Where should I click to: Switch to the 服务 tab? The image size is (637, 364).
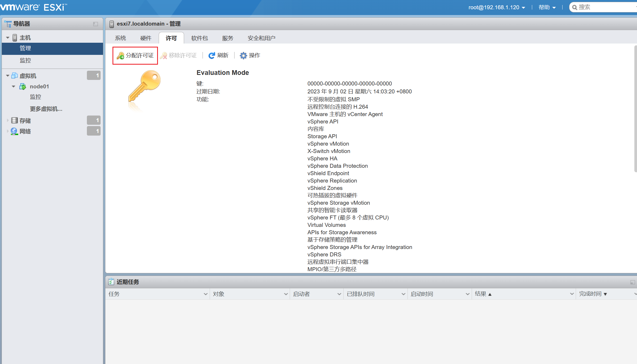228,38
